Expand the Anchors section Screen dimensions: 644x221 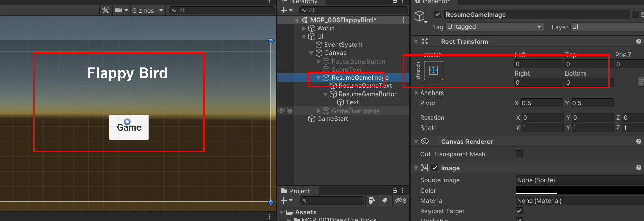[416, 93]
